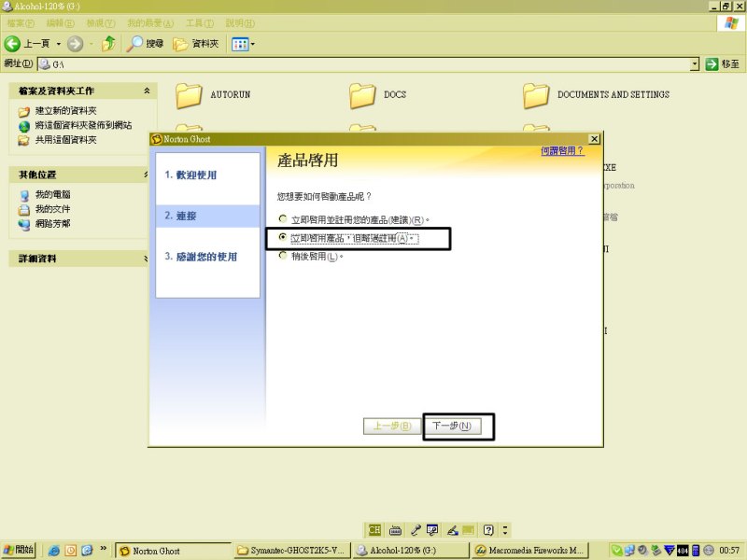Open the 我的最愛(A) menu

150,22
